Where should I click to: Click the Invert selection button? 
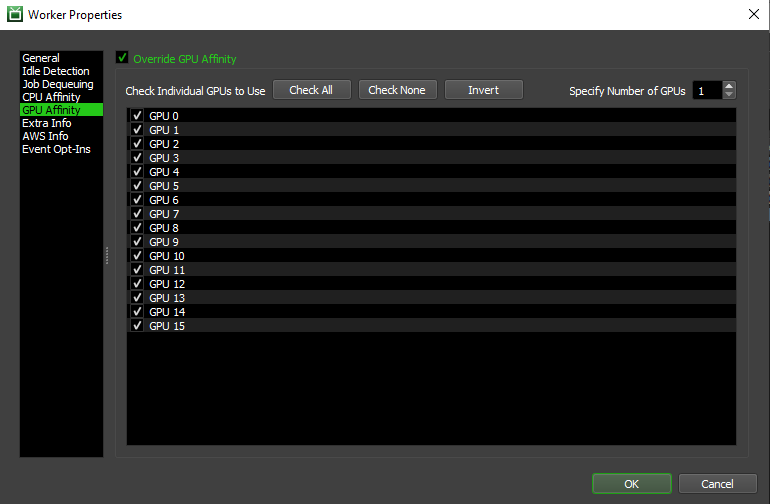(483, 90)
